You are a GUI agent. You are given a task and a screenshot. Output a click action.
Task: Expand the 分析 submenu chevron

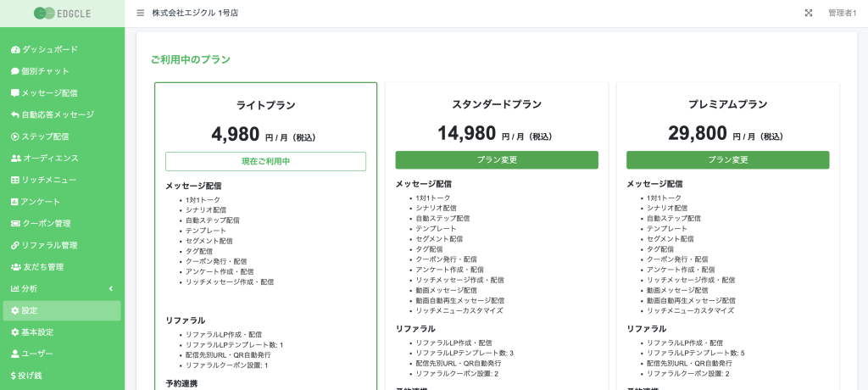point(111,288)
